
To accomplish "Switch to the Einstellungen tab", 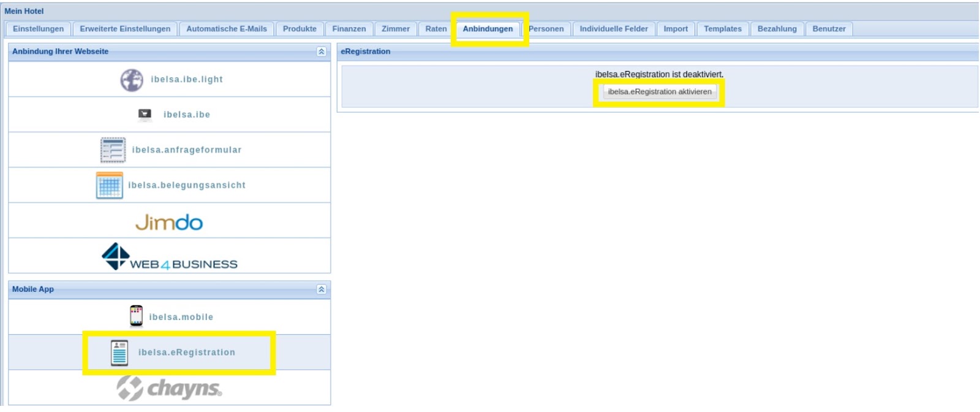I will [x=38, y=29].
